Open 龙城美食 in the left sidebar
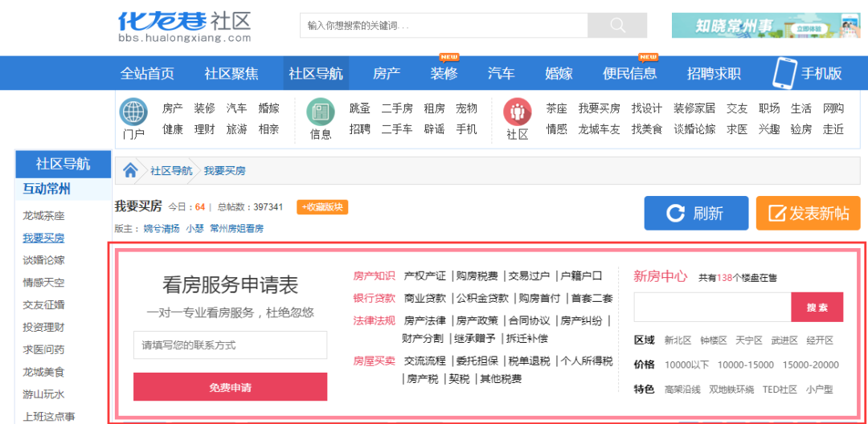 43,372
